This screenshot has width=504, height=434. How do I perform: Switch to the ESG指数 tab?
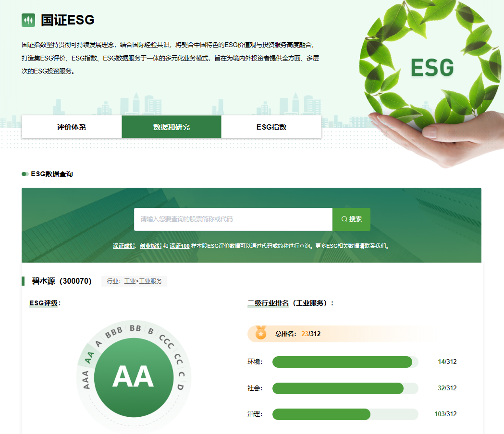point(271,127)
